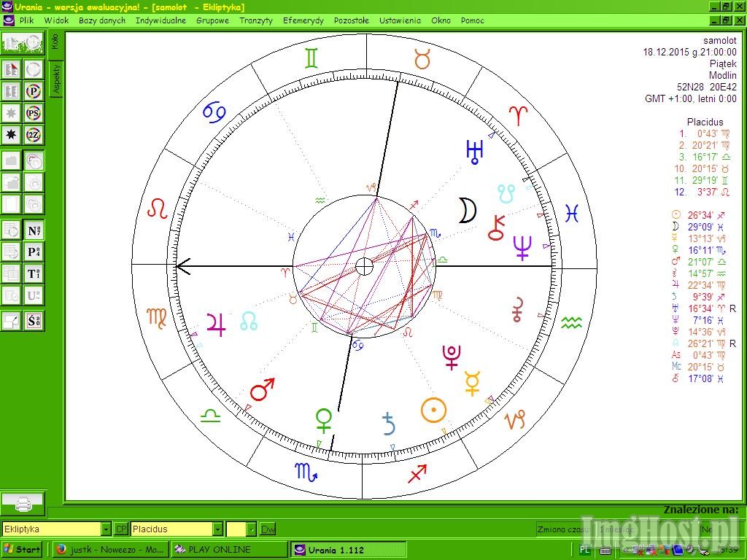This screenshot has height=560, width=747.
Task: Click the lowest grayed overlapping wheels icon
Action: pyautogui.click(x=34, y=205)
